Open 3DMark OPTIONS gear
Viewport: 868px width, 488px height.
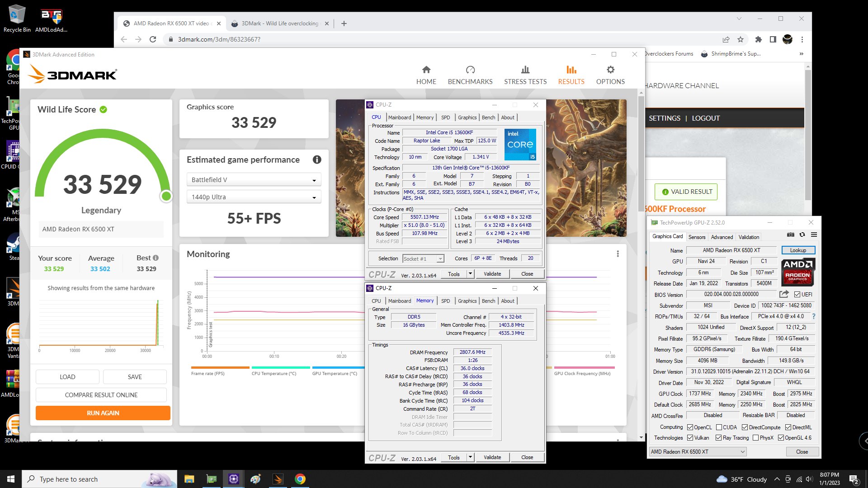point(610,75)
